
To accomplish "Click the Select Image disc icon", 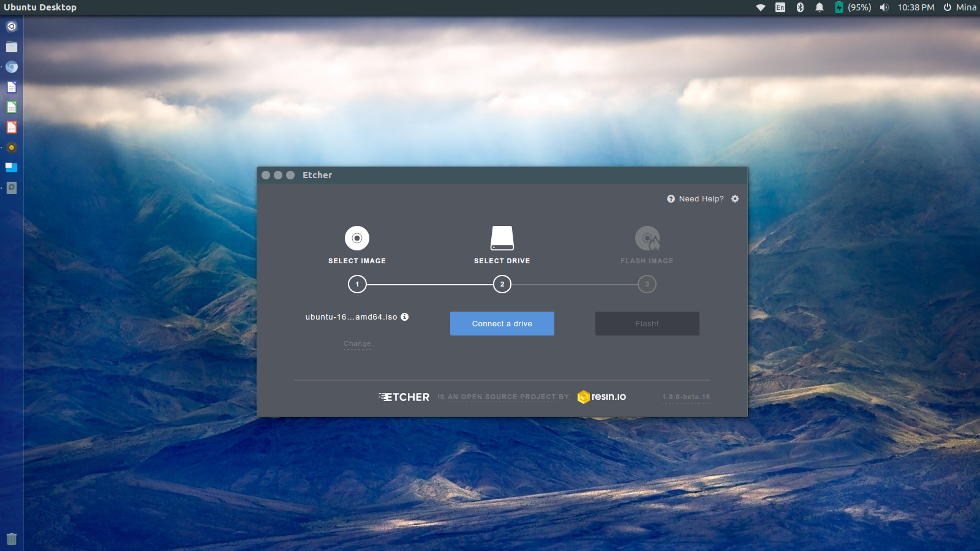I will pos(357,238).
